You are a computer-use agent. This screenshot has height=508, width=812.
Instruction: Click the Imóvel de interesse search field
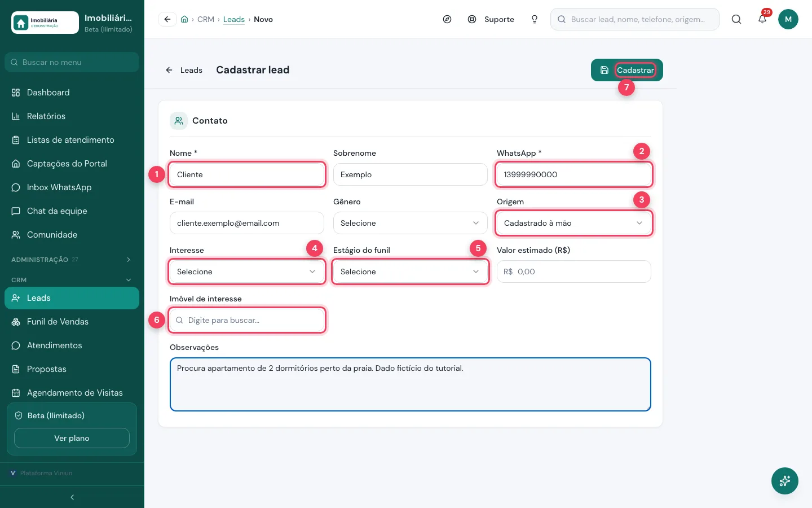point(247,320)
